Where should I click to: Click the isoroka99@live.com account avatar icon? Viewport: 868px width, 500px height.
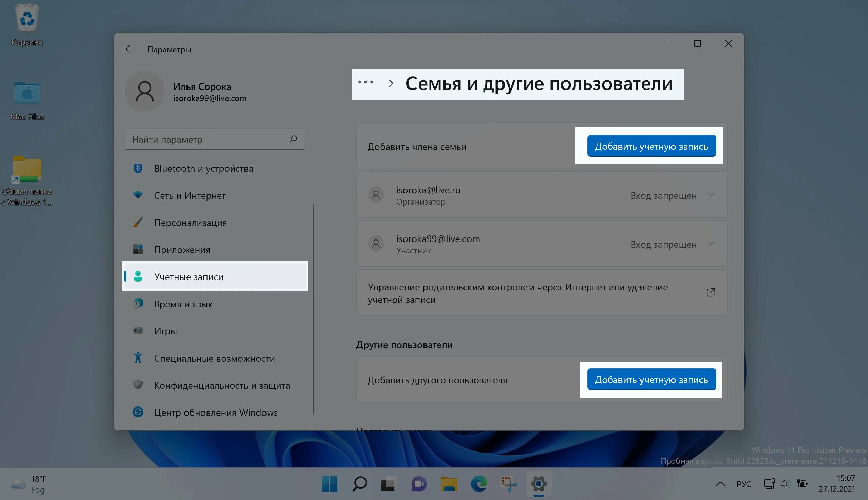click(376, 244)
